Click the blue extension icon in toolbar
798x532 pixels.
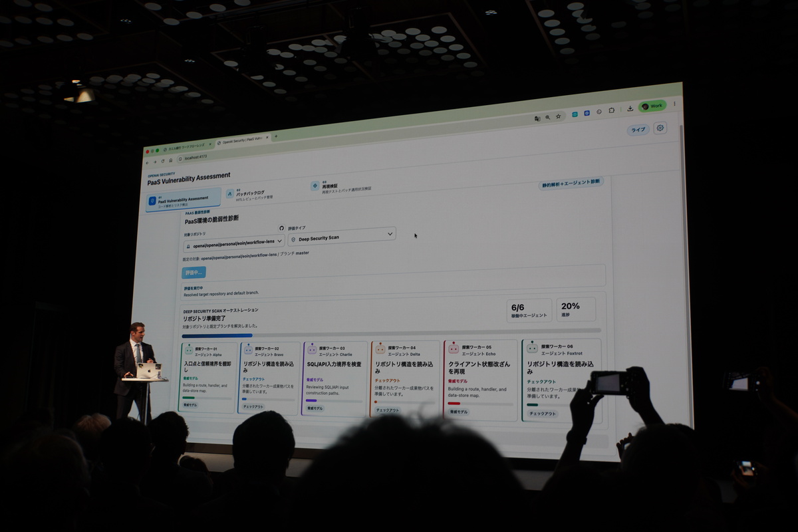click(587, 113)
